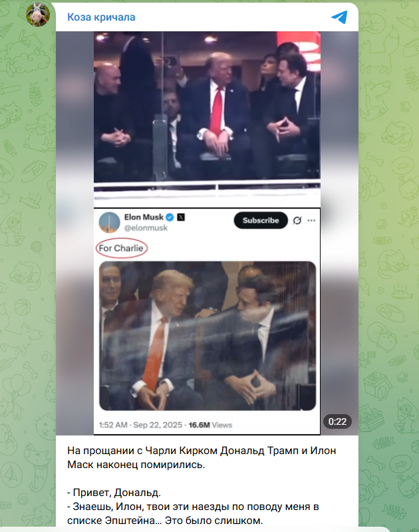The image size is (419, 532).
Task: Click the 0:22 video duration badge
Action: point(337,421)
